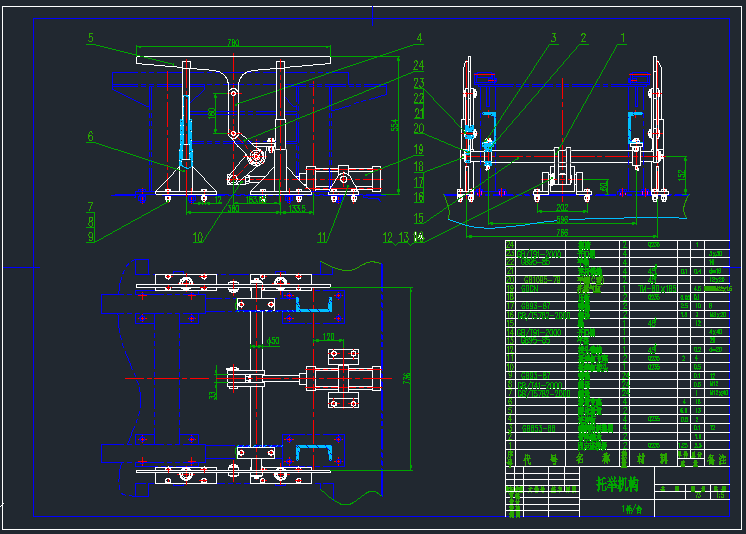Click the 材料 column header in the parts list
746x534 pixels.
pyautogui.click(x=652, y=459)
